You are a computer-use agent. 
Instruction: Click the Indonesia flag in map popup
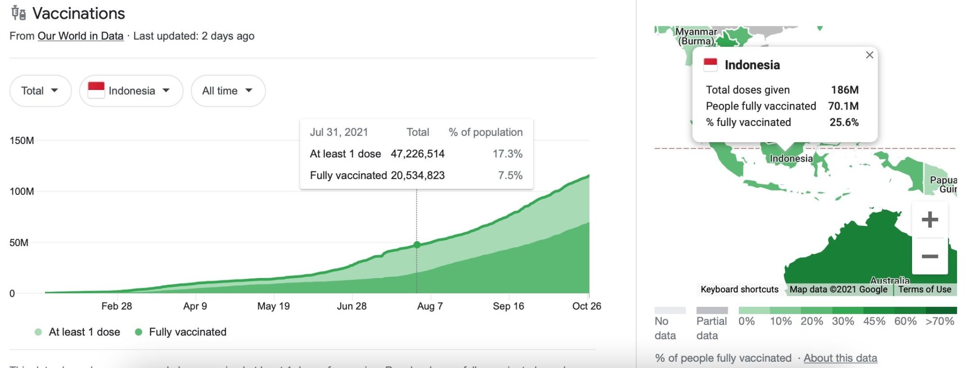pyautogui.click(x=711, y=64)
